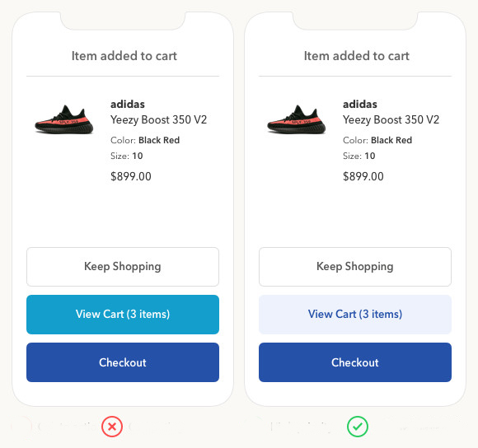This screenshot has width=478, height=448.
Task: Select Yeezy shoe thumbnail in left mockup
Action: click(64, 119)
